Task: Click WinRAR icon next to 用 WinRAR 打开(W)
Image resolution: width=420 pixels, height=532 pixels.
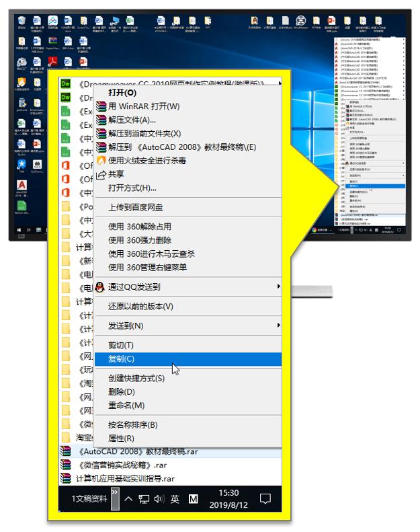Action: click(x=101, y=106)
